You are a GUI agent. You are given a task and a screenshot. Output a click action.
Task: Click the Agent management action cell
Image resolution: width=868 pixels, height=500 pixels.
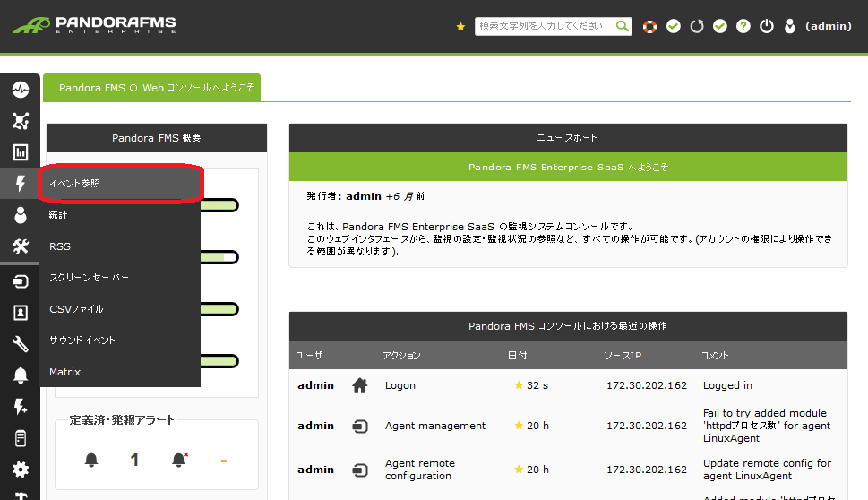point(435,426)
